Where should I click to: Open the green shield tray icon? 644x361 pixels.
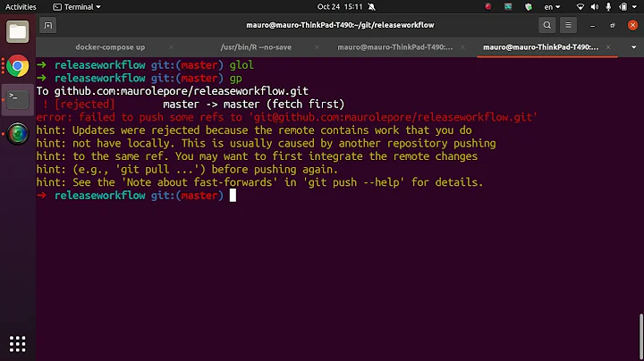coord(529,6)
